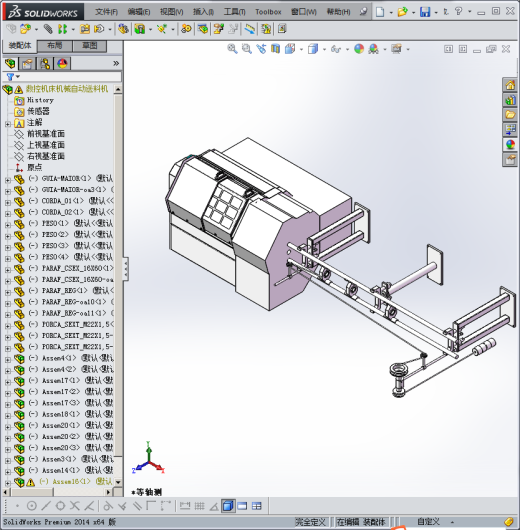Open the 工具(T) menu
The width and height of the screenshot is (520, 530).
[x=234, y=12]
